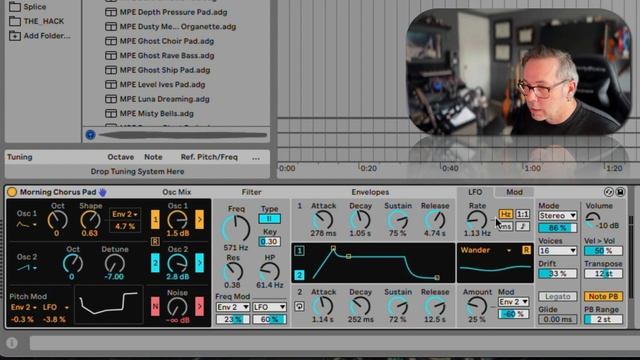Toggle the Noise on button labeled N

[x=155, y=307]
